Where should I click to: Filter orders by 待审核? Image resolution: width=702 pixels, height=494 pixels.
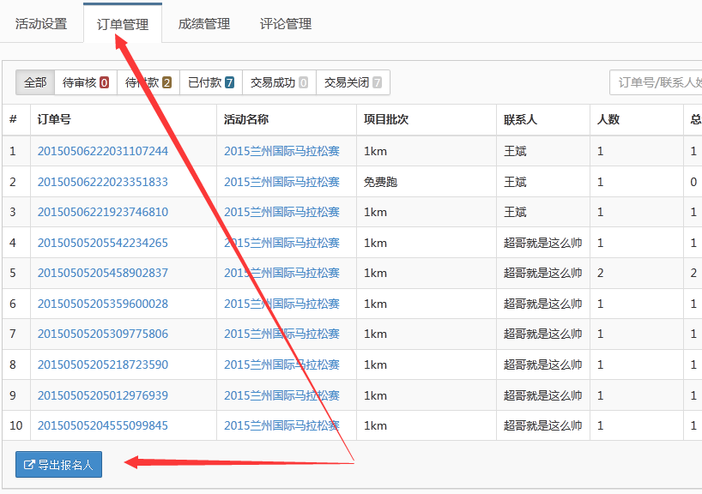tap(86, 83)
